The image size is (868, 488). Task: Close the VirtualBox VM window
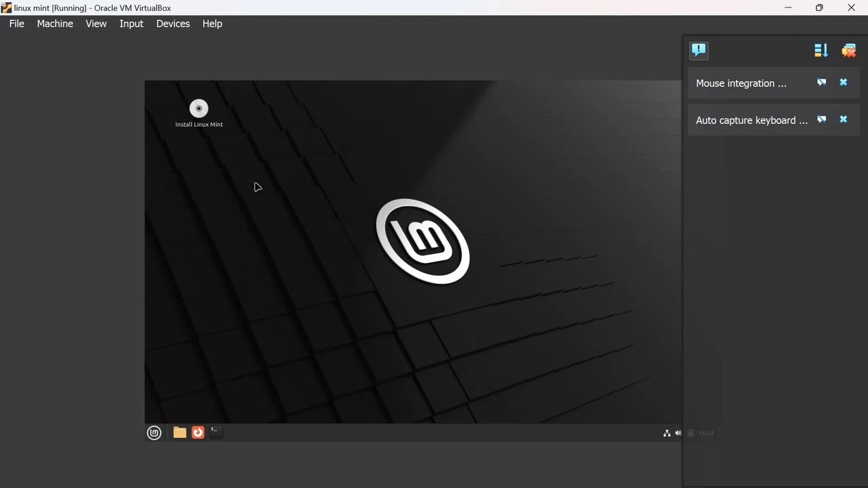(x=851, y=8)
